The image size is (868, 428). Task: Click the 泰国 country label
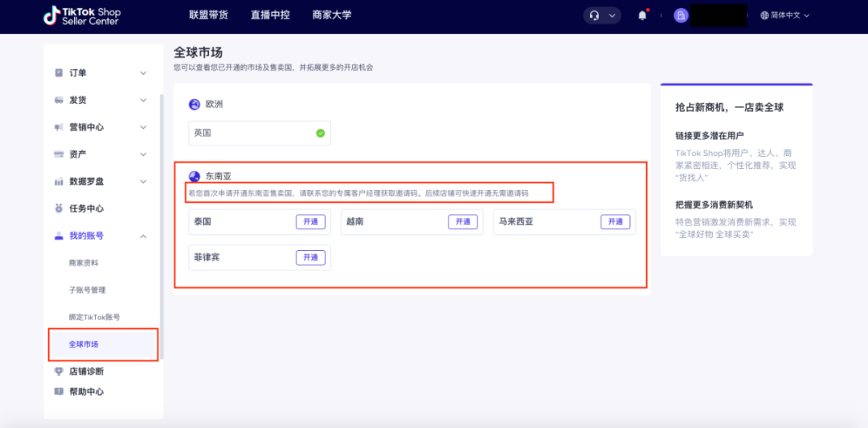pyautogui.click(x=203, y=222)
